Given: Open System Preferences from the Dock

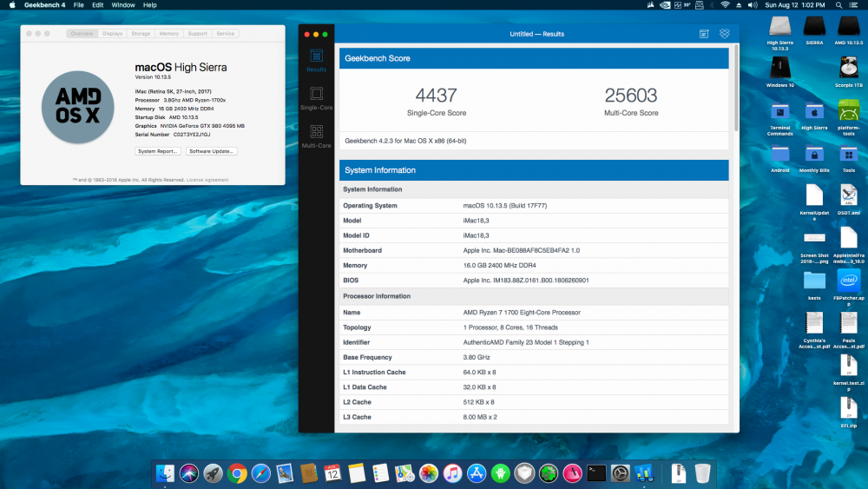Looking at the screenshot, I should tap(621, 473).
